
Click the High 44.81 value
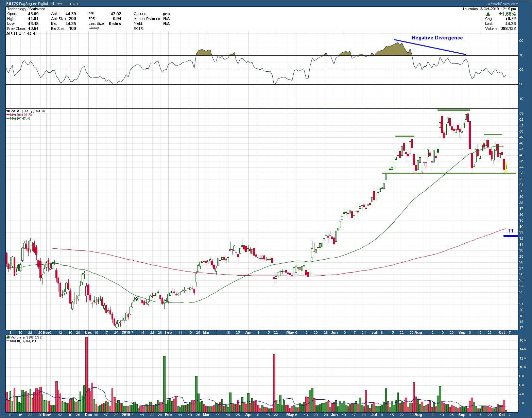33,19
